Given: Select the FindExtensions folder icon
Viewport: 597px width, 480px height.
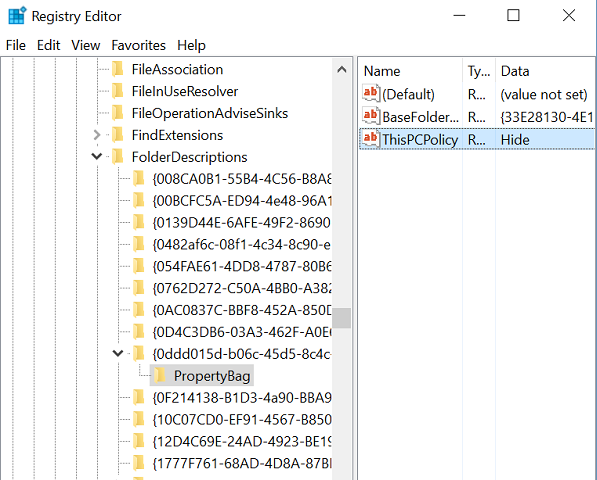Looking at the screenshot, I should (118, 135).
